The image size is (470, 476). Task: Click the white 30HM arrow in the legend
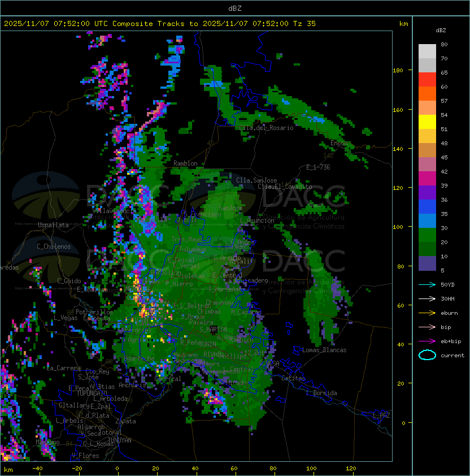tap(427, 298)
